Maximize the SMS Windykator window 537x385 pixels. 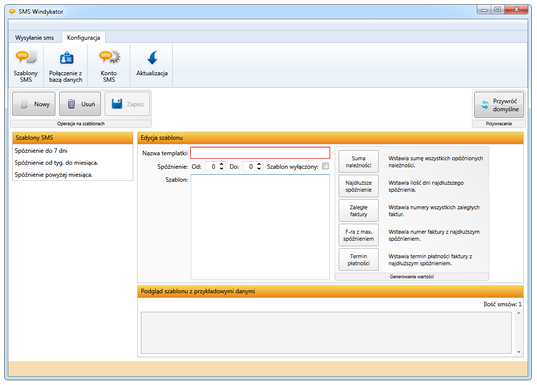tap(497, 10)
